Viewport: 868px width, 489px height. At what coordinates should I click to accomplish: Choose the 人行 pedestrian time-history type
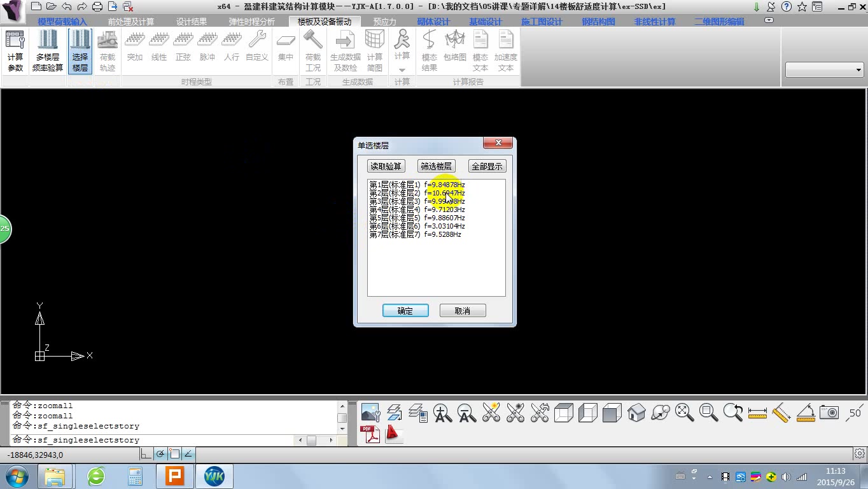[232, 46]
